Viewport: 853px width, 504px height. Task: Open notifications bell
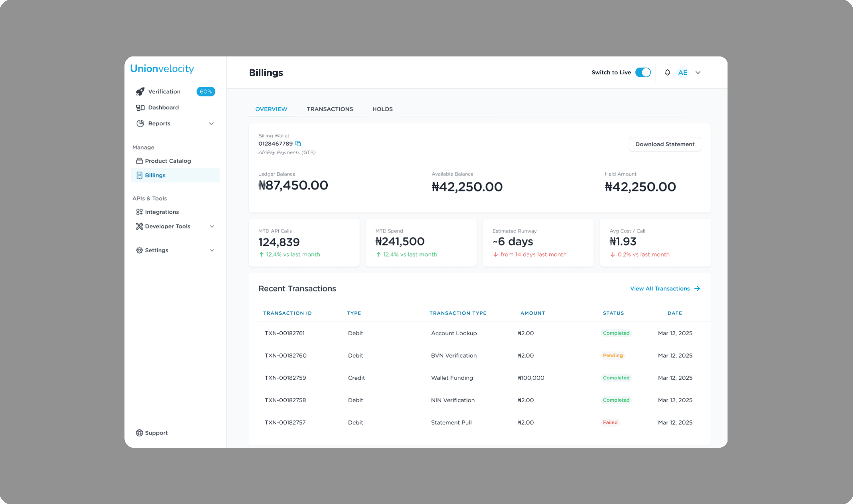point(667,73)
